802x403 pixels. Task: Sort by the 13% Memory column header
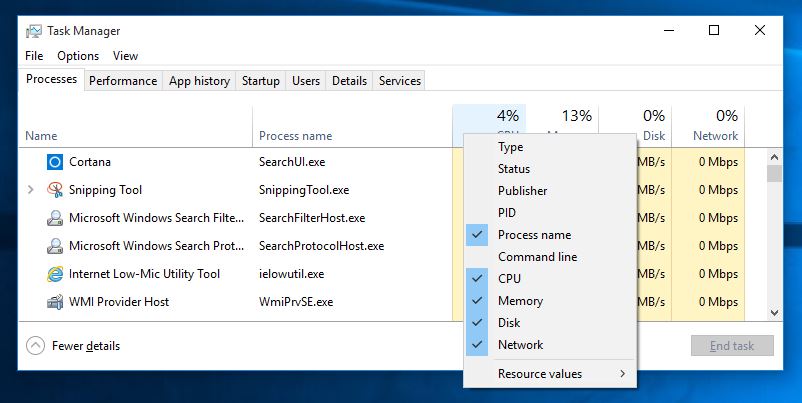(x=563, y=119)
